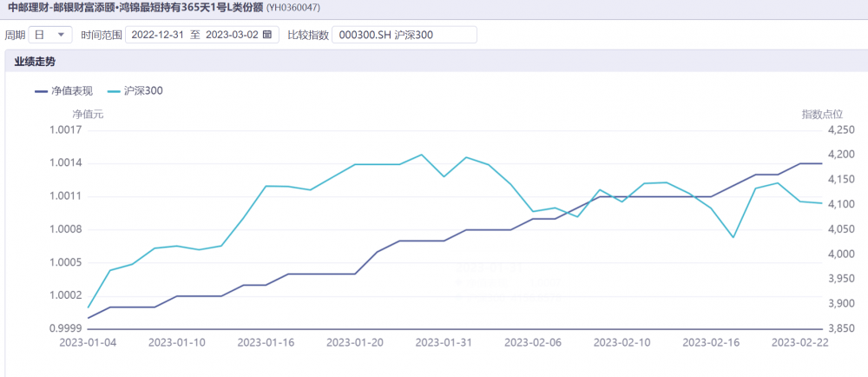Select the end date 2023-03-02 field

coord(231,35)
